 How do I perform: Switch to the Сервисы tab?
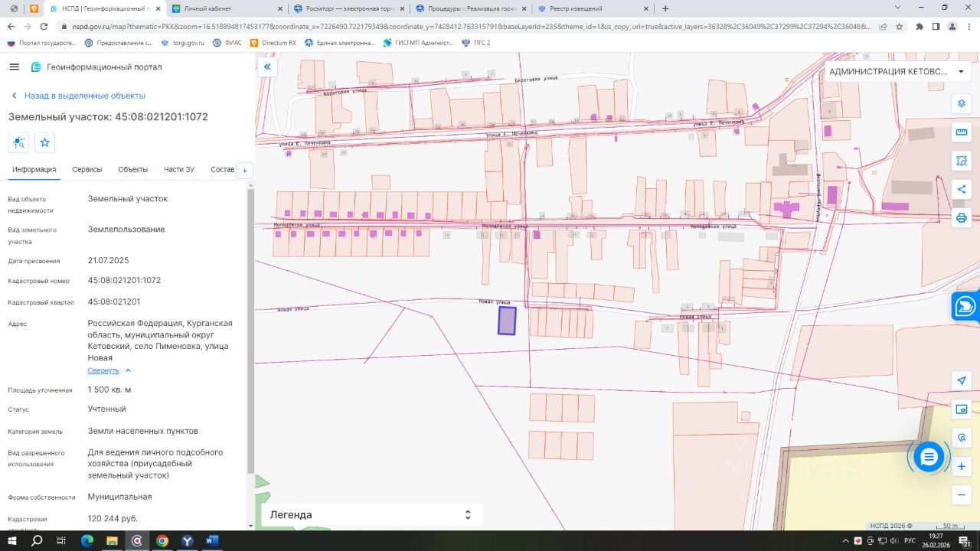click(87, 170)
